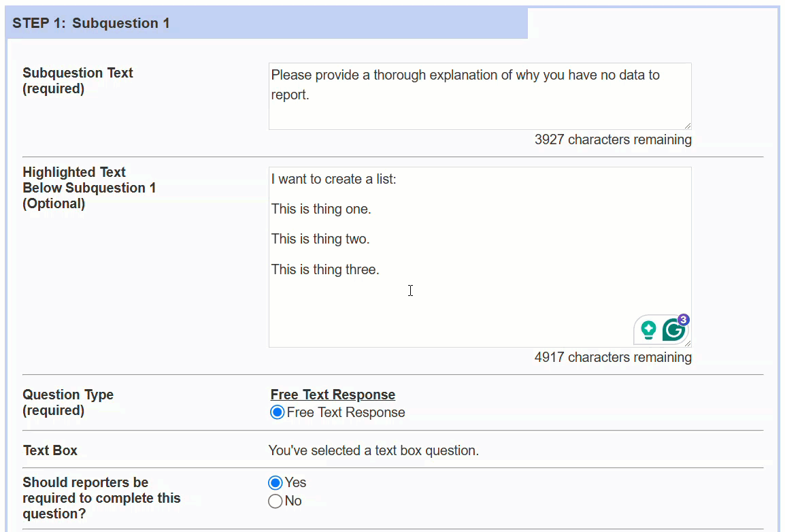Select the Free Text Response radio button

tap(277, 413)
